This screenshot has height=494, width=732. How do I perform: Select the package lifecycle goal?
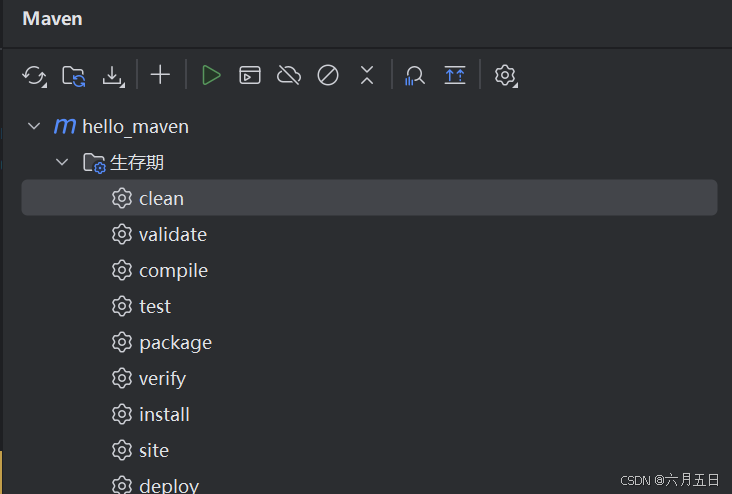click(x=369, y=342)
